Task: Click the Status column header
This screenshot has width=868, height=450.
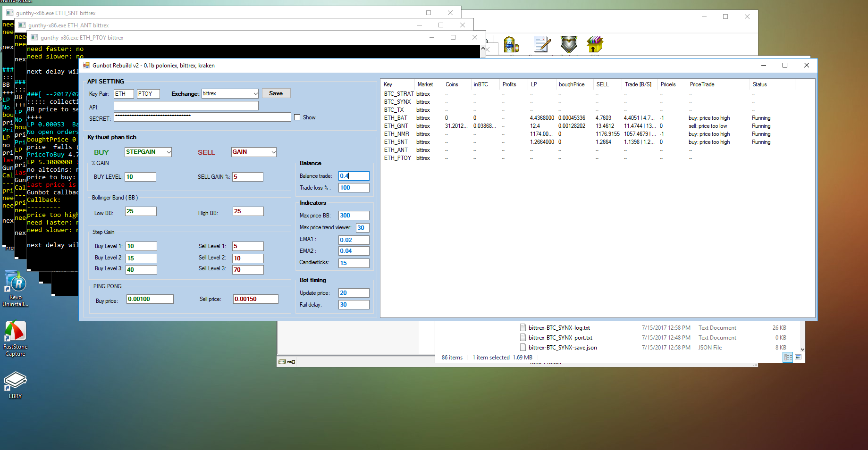Action: pos(759,84)
